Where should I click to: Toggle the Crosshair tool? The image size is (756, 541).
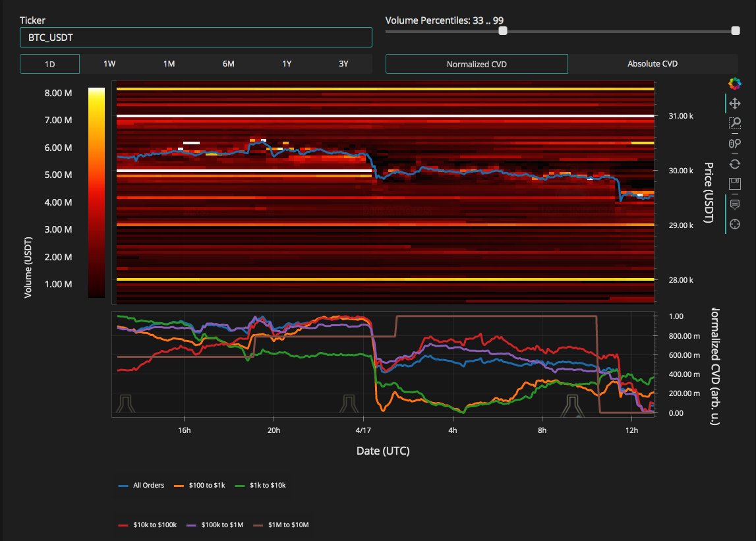(735, 224)
